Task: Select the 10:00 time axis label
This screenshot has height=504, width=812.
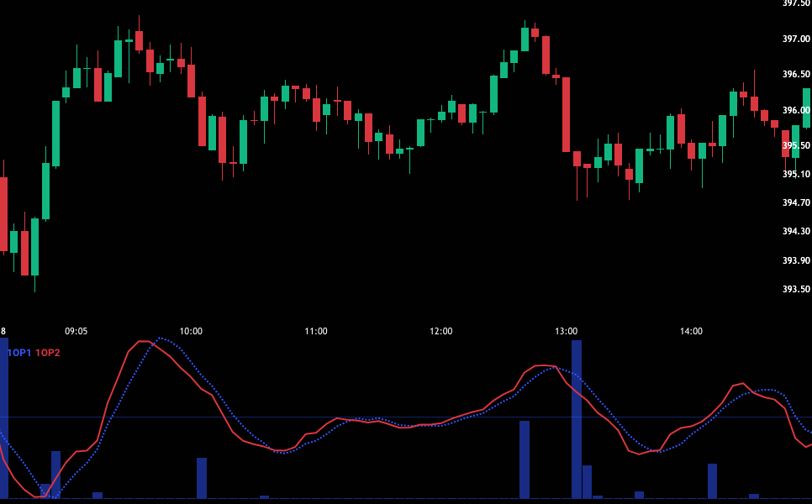Action: pyautogui.click(x=191, y=331)
